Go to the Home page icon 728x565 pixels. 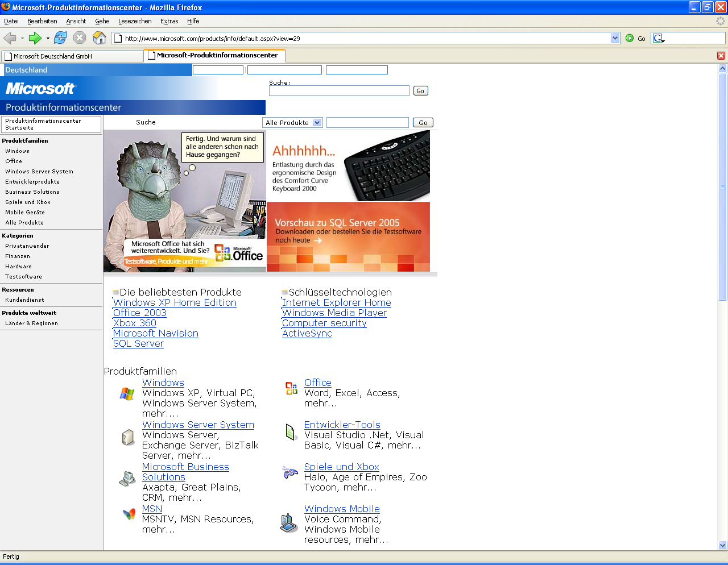99,38
